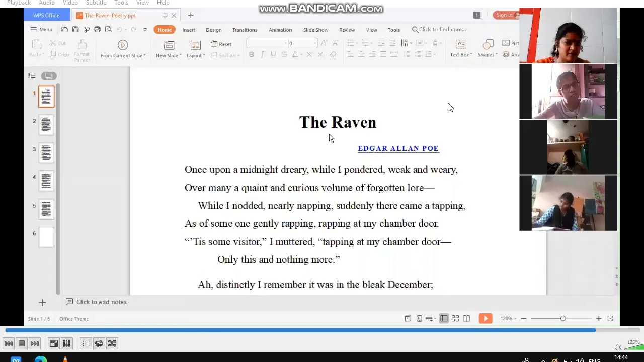This screenshot has height=362, width=644.
Task: Toggle VLC playlist view button
Action: [86, 344]
